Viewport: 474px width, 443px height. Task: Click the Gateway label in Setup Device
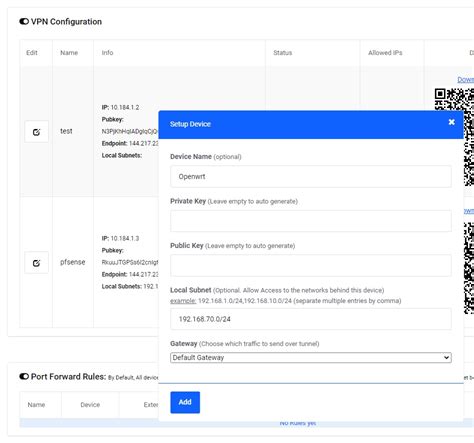pos(184,343)
